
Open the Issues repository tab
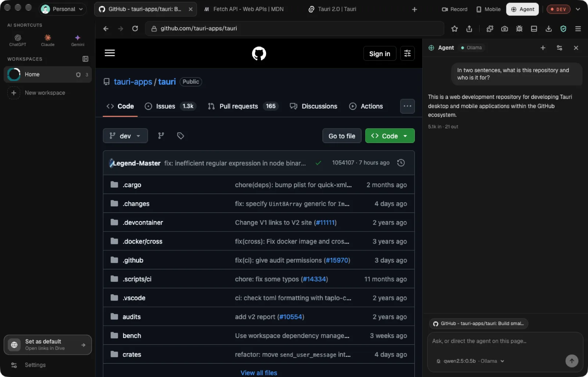click(x=171, y=106)
